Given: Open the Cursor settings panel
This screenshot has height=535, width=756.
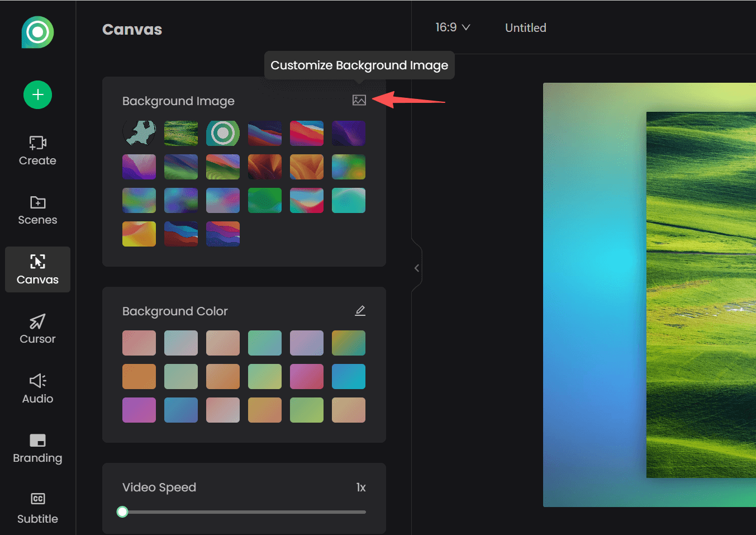Looking at the screenshot, I should click(37, 329).
